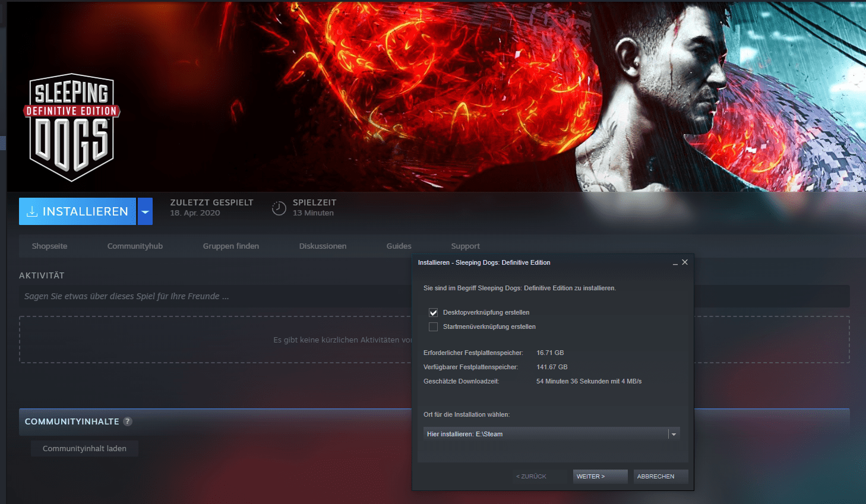
Task: Click the Communityinhalte help question mark icon
Action: coord(128,421)
